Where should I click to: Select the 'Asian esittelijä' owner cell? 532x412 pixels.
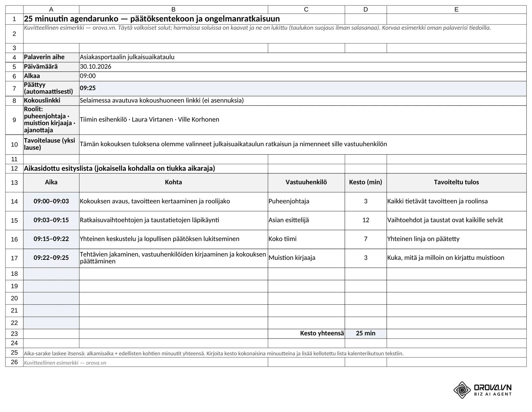pos(306,220)
